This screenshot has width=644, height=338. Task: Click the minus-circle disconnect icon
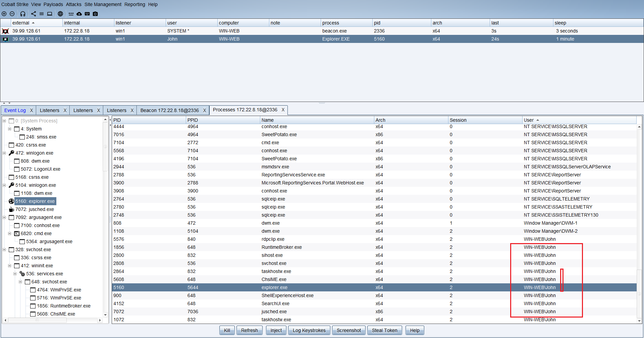(12, 14)
